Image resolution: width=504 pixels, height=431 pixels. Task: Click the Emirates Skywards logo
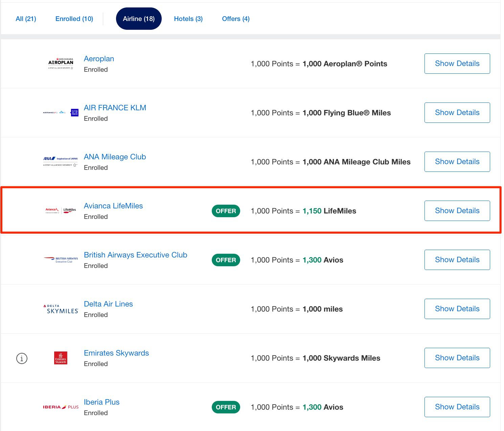point(60,358)
